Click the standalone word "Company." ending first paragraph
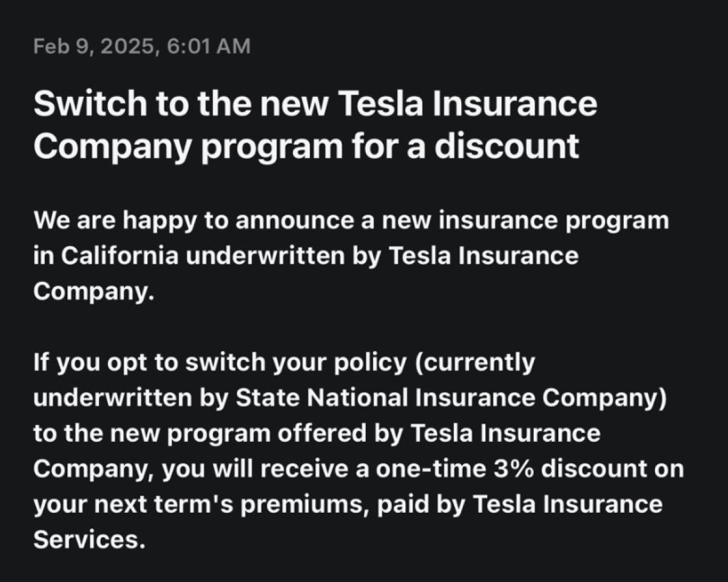The image size is (728, 582). click(x=91, y=292)
